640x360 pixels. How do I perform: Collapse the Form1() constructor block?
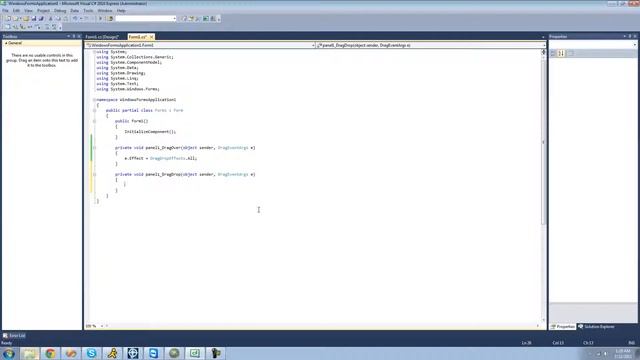coord(94,121)
